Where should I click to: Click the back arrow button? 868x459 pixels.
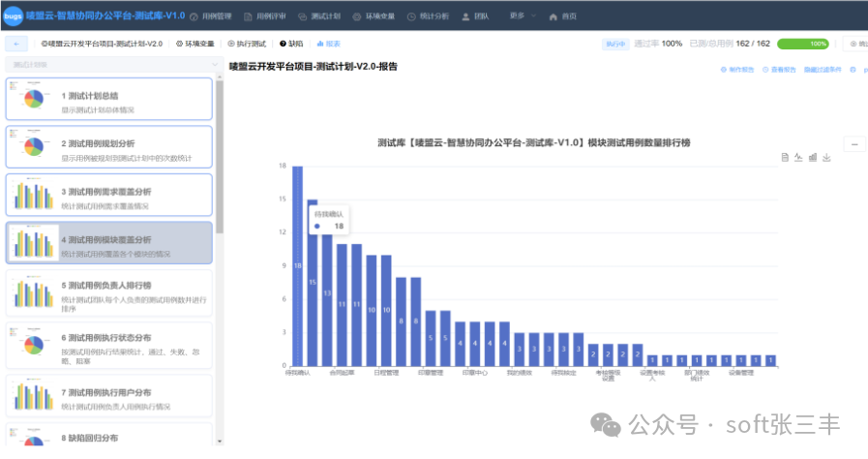[16, 44]
